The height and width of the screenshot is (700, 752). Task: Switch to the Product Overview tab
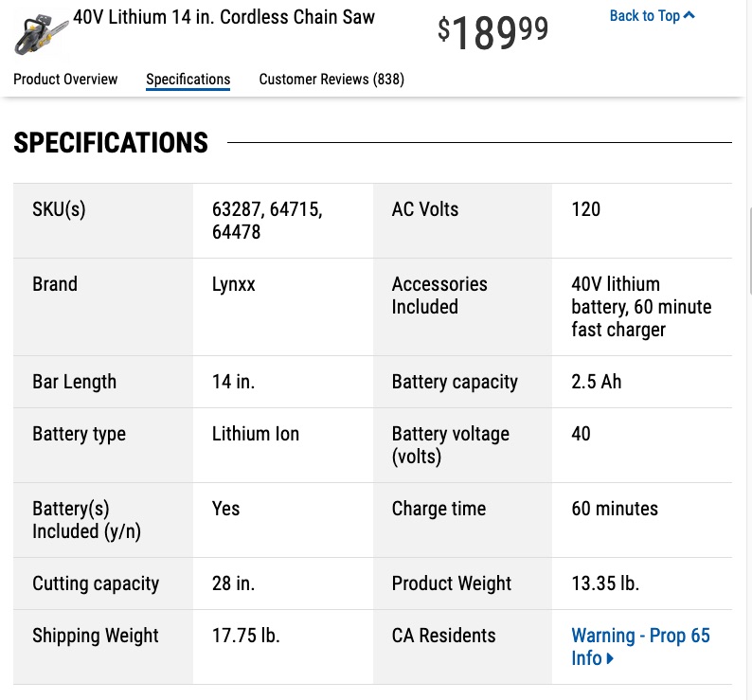tap(65, 80)
